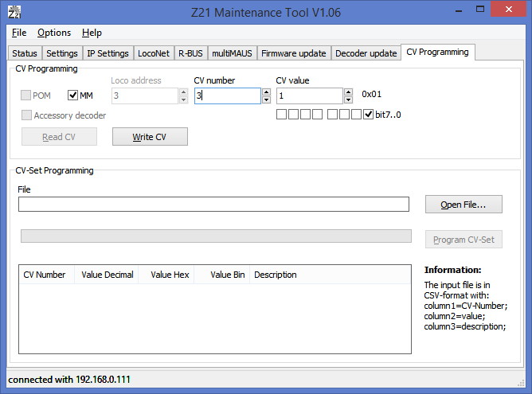Screen dimensions: 532x394
Task: Switch to the R-BUS tab
Action: (x=190, y=53)
